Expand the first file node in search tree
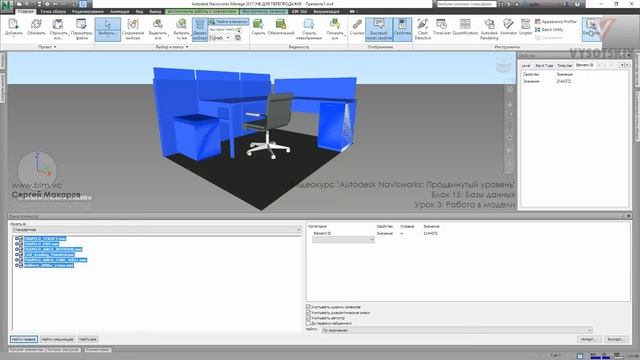Screen dimensions: 640x360 point(17,238)
